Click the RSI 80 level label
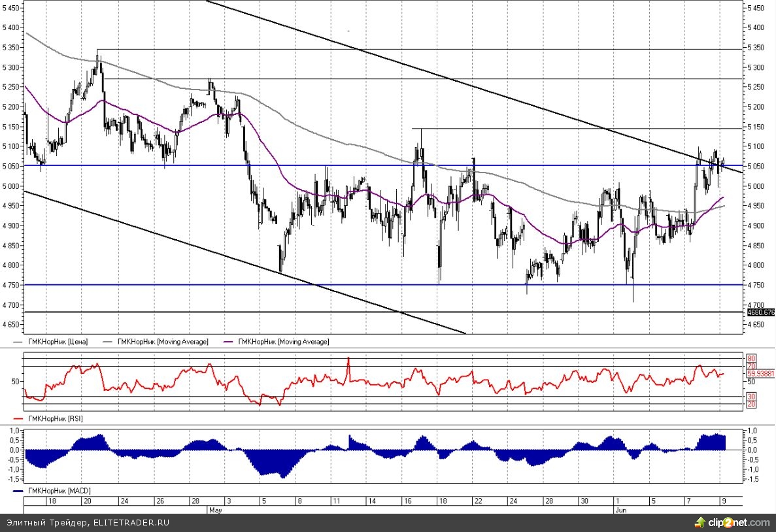Screen dimensions: 776x532 (x=751, y=358)
